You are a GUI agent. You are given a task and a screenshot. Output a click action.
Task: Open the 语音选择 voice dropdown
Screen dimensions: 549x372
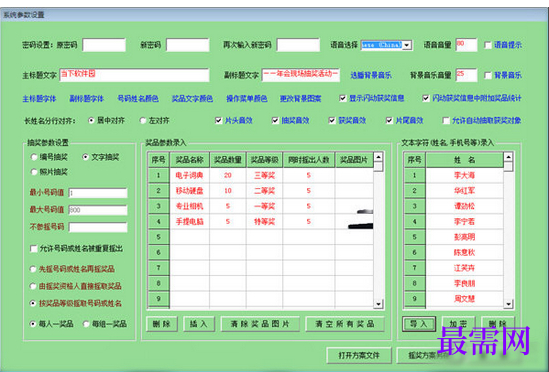coord(406,45)
